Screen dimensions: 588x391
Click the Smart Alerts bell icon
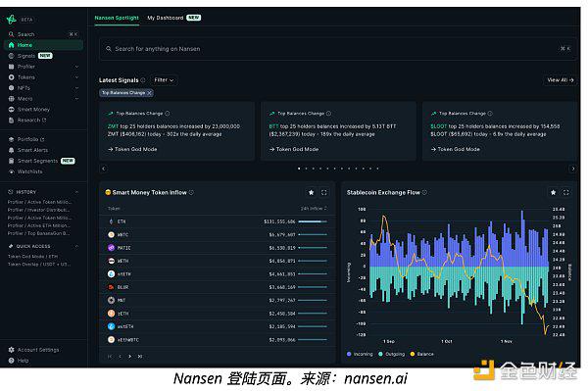pyautogui.click(x=11, y=150)
